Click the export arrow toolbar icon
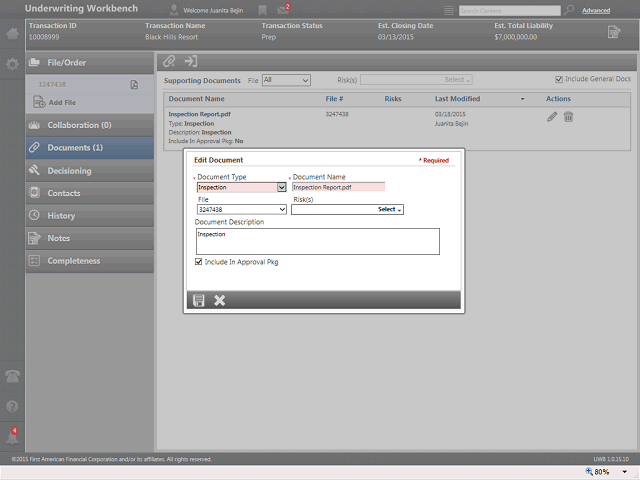 tap(191, 61)
